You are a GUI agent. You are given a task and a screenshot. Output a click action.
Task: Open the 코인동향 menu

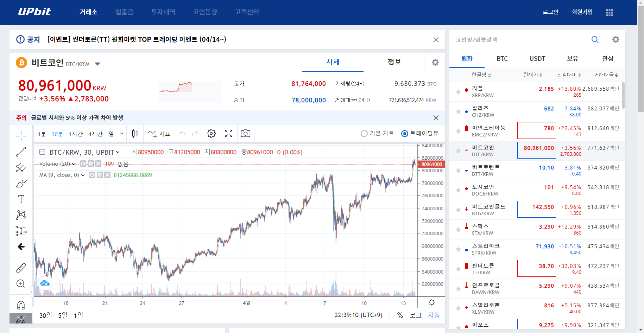tap(205, 12)
